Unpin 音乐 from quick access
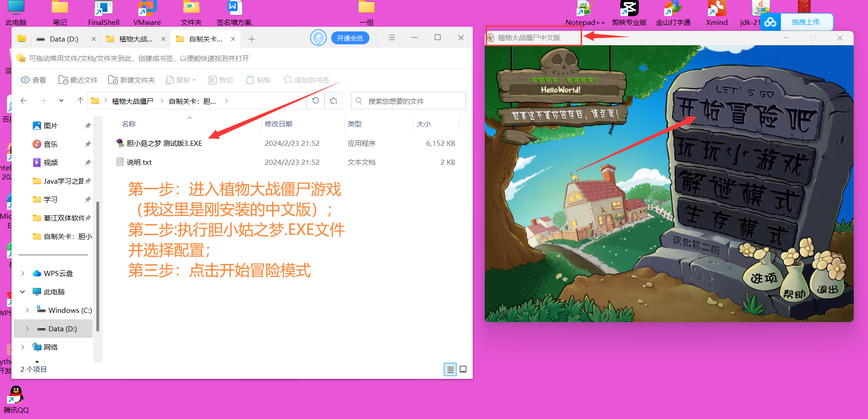 tap(88, 144)
